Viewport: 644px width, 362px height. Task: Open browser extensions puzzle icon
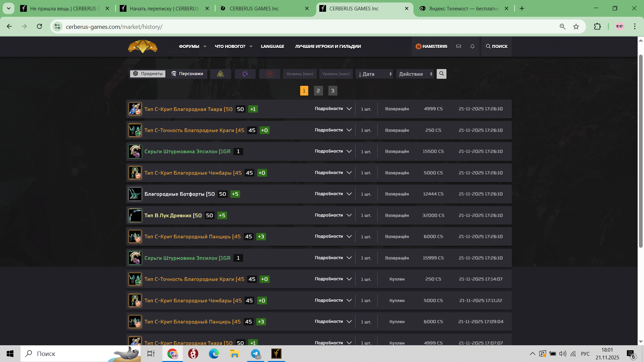click(597, 26)
